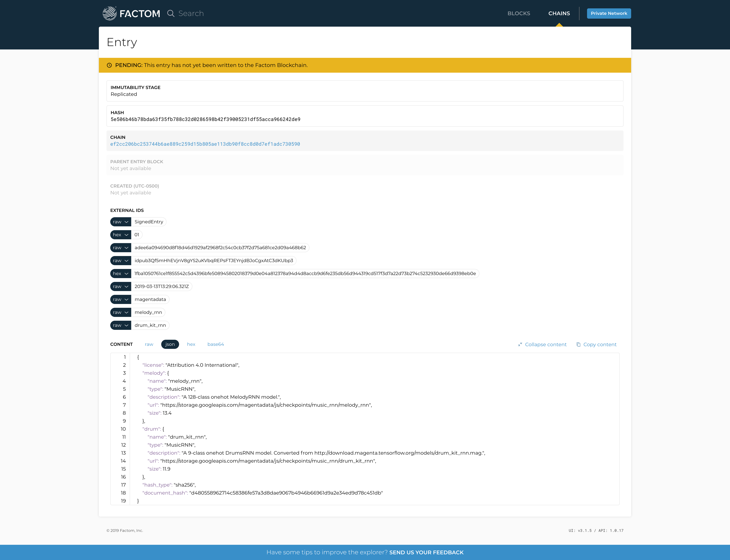Open hex dropdown next to 01

pyautogui.click(x=121, y=235)
